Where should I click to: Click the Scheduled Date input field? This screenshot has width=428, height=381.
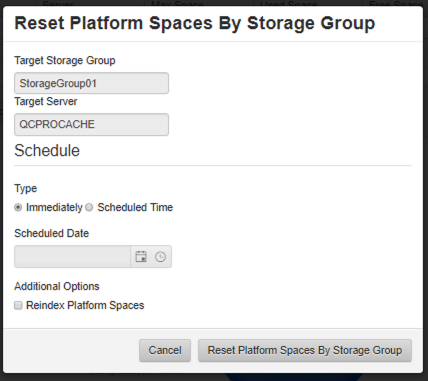coord(72,257)
